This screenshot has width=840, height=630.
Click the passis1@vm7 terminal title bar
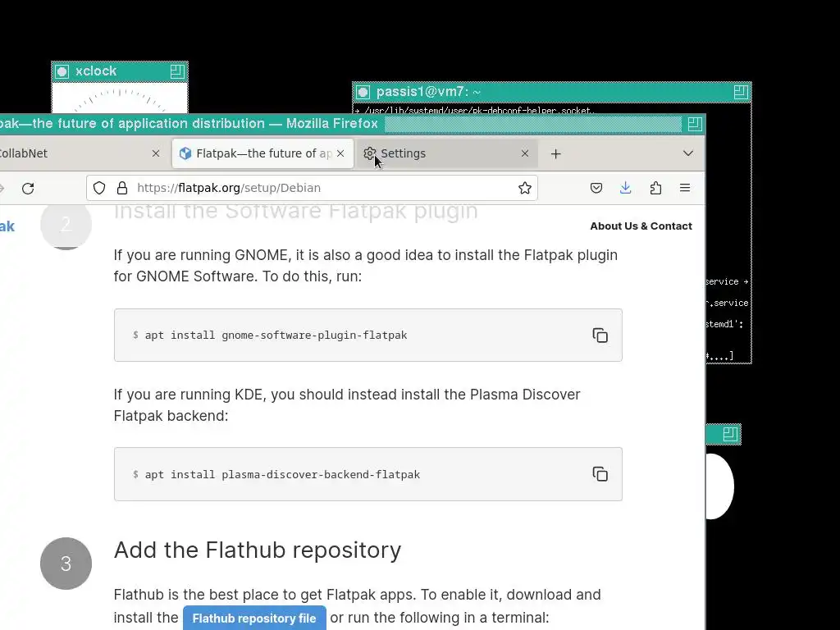552,92
